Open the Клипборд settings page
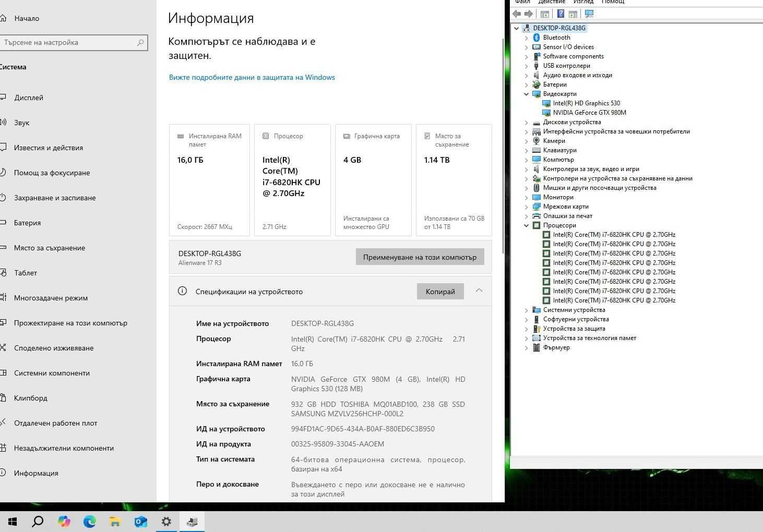The image size is (763, 532). 31,398
